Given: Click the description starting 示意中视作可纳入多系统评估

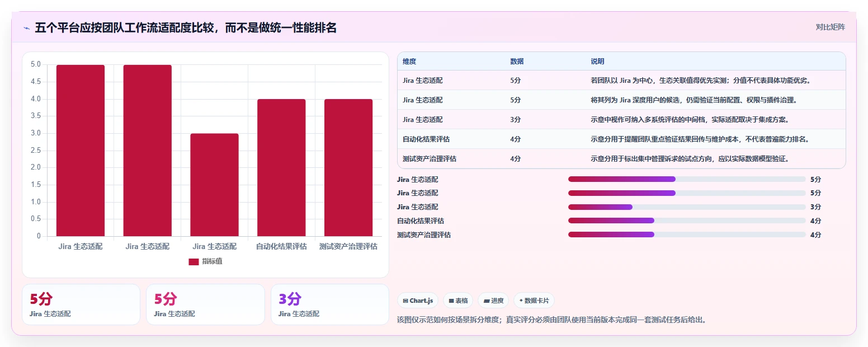Looking at the screenshot, I should tap(690, 120).
